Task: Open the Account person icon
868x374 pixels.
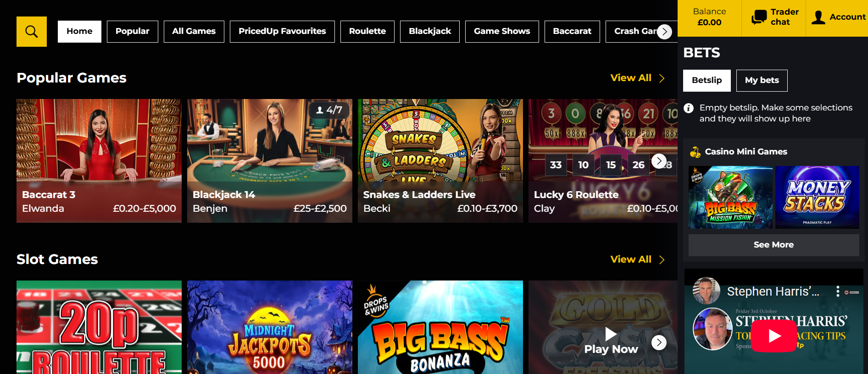Action: coord(818,17)
